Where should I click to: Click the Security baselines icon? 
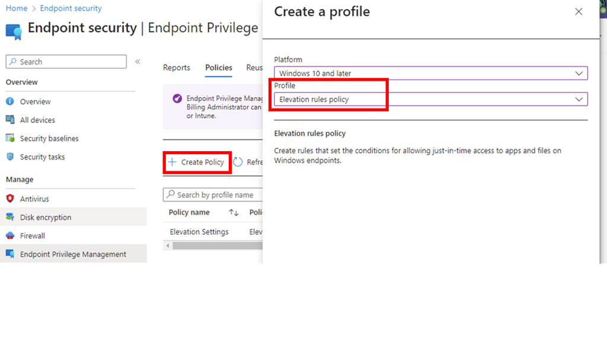[x=10, y=138]
